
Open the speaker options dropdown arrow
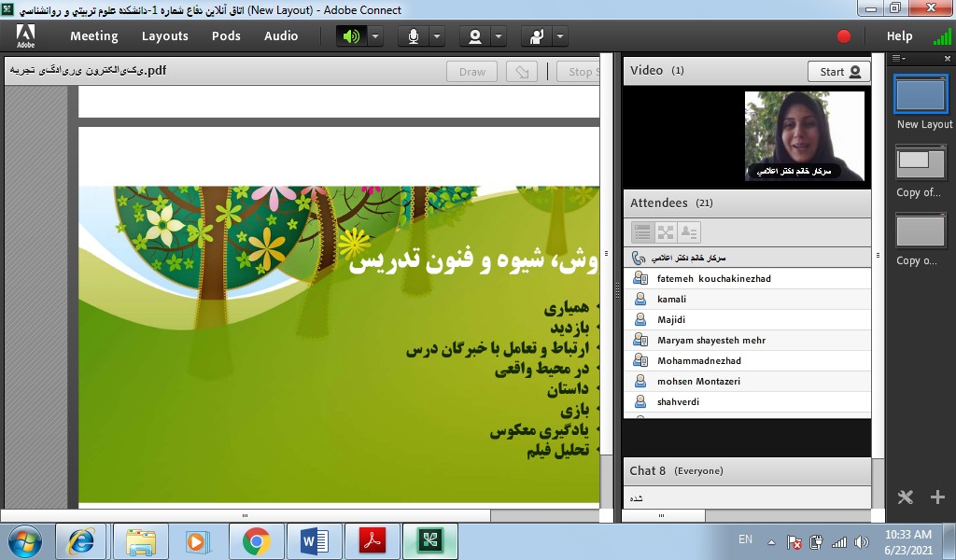tap(375, 36)
